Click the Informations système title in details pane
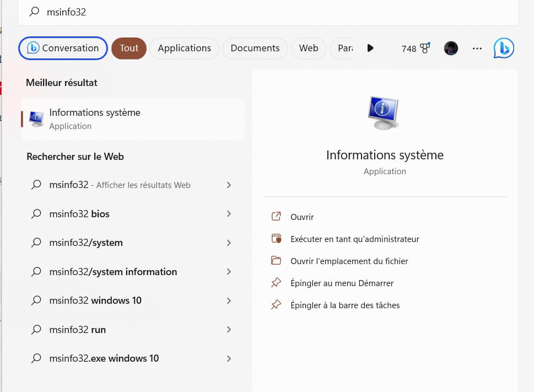Image resolution: width=534 pixels, height=392 pixels. click(385, 155)
